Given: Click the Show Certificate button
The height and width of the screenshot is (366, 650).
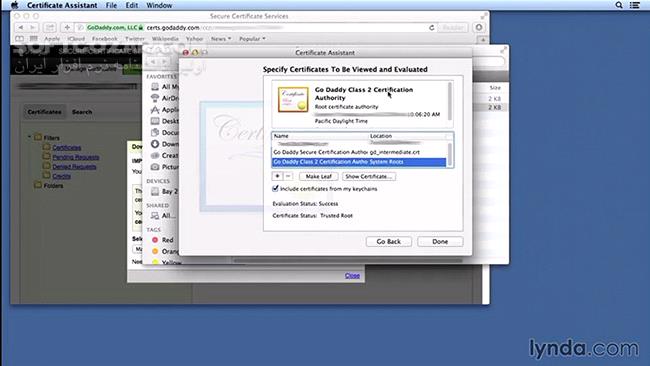Looking at the screenshot, I should click(369, 176).
